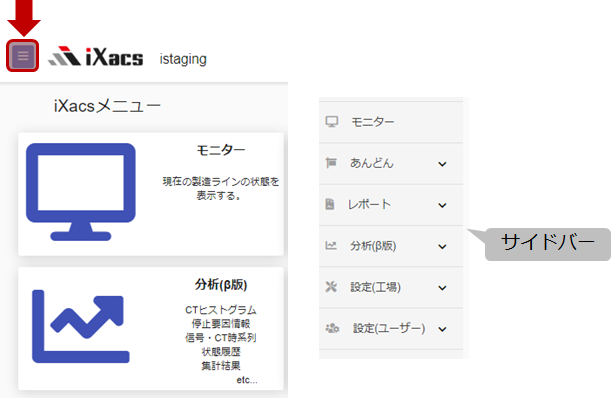
Task: Open the 分析(β版) card title
Action: click(x=221, y=285)
